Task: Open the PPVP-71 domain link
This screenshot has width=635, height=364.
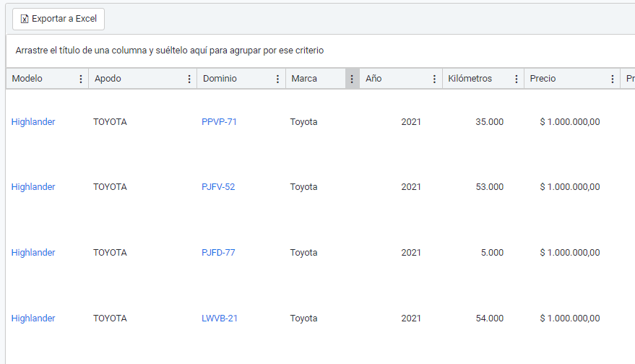Action: coord(219,122)
